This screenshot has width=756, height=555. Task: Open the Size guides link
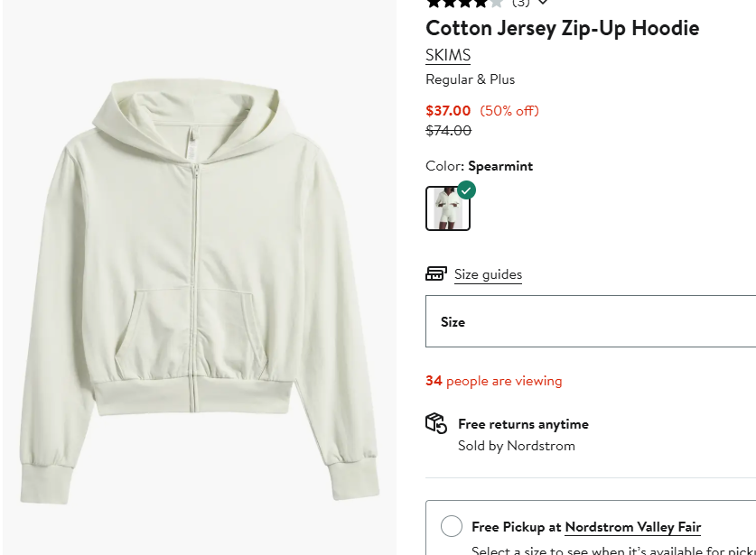point(488,274)
